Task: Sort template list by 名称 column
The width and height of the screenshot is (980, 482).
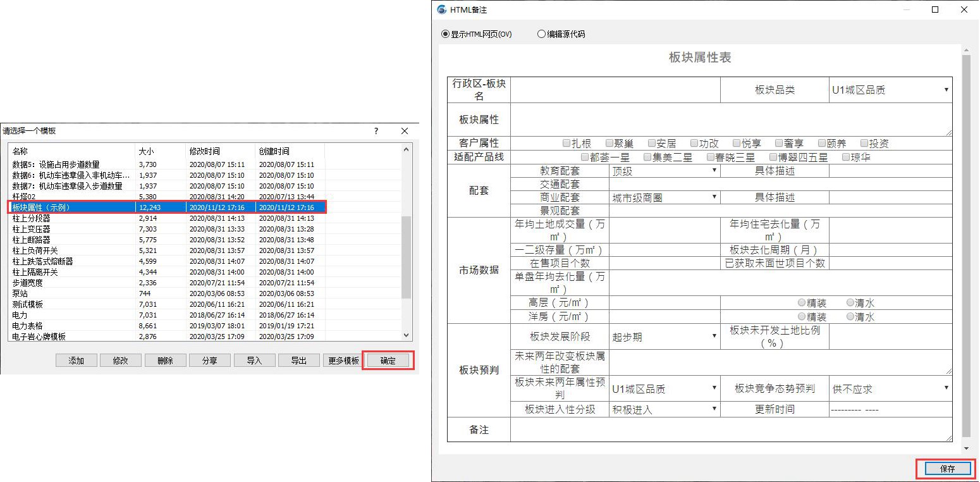Action: coord(71,151)
